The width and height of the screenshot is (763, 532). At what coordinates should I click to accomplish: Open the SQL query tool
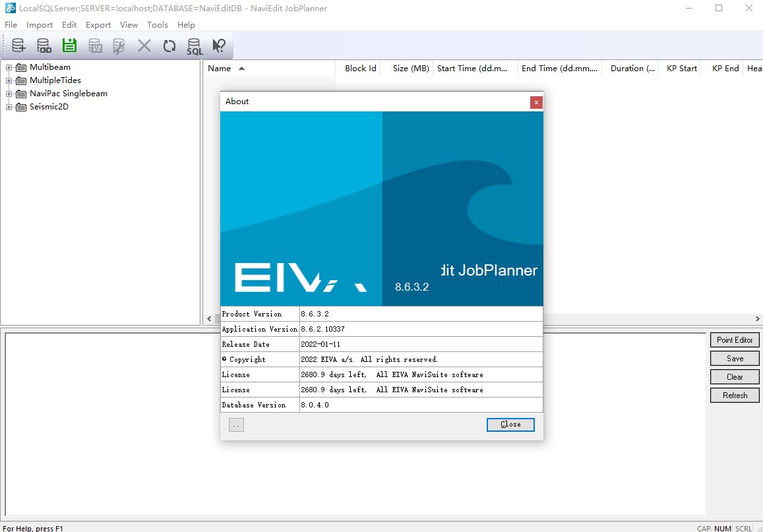point(194,45)
